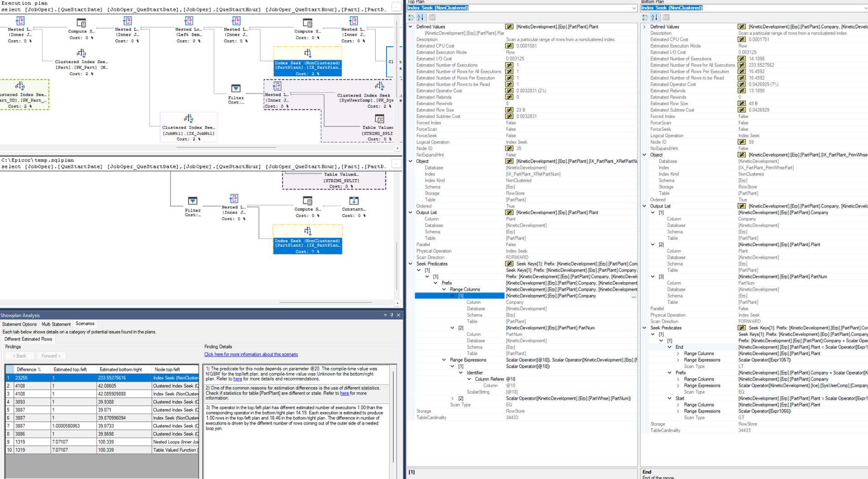Open the Top Plan operator dropdown
Viewport: 868px width, 479px height.
click(x=633, y=8)
